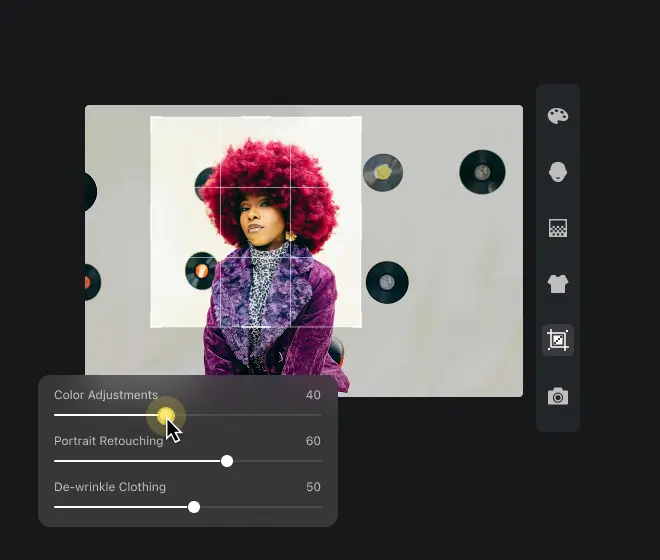Click the top-left crop corner handle
Screen dimensions: 660x560
[152, 119]
